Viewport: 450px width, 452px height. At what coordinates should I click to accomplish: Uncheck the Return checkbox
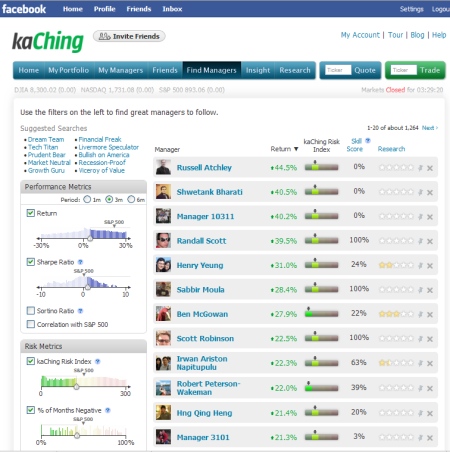[31, 213]
